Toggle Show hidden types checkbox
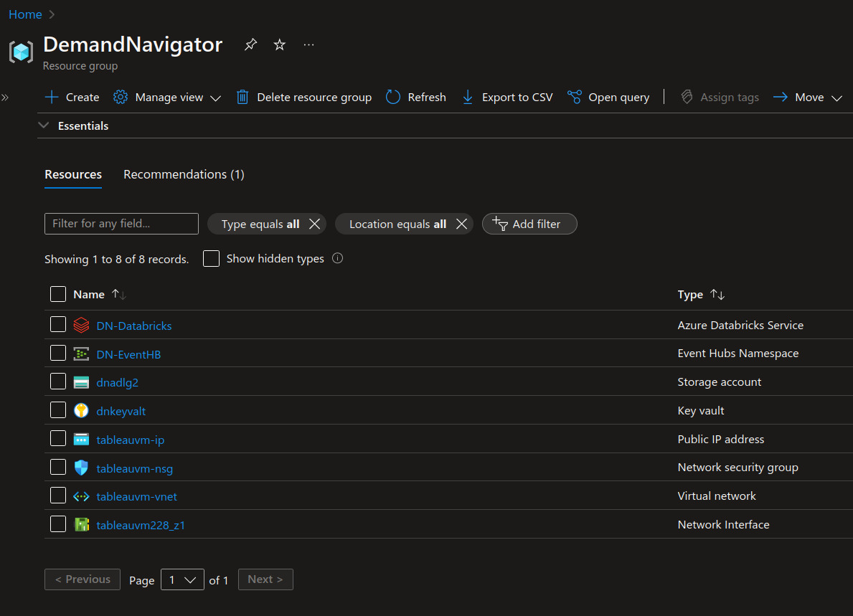Screen dimensions: 853x616 211,258
